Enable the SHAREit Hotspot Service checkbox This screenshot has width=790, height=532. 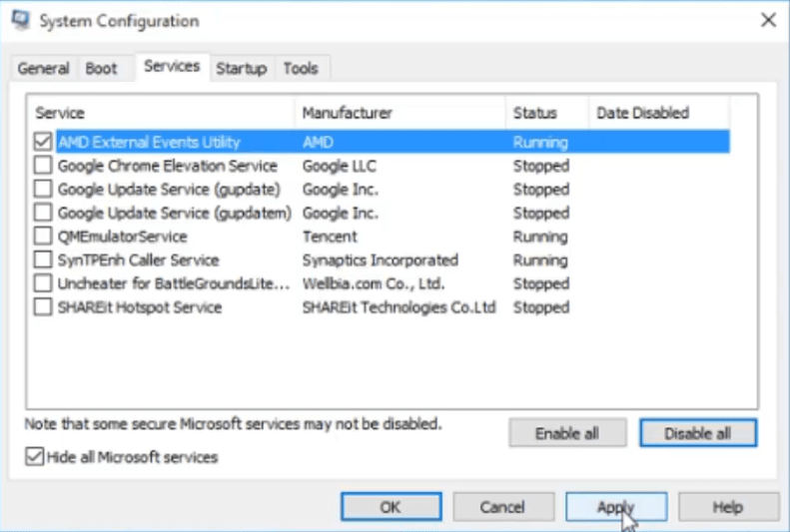(x=43, y=307)
